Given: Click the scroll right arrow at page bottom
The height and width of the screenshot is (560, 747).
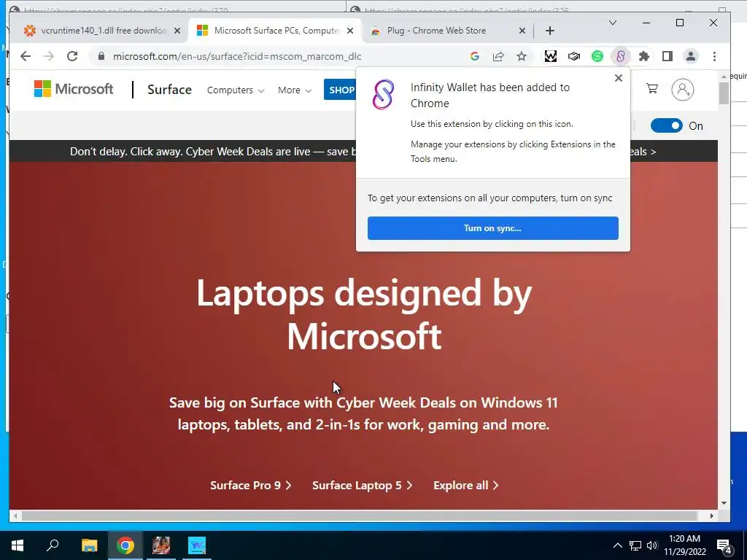Looking at the screenshot, I should (712, 516).
